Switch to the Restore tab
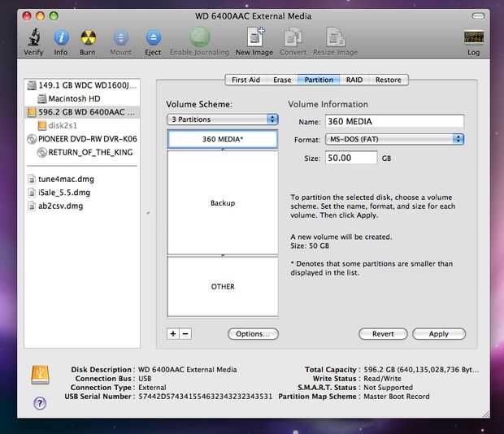This screenshot has height=434, width=504. tap(389, 80)
